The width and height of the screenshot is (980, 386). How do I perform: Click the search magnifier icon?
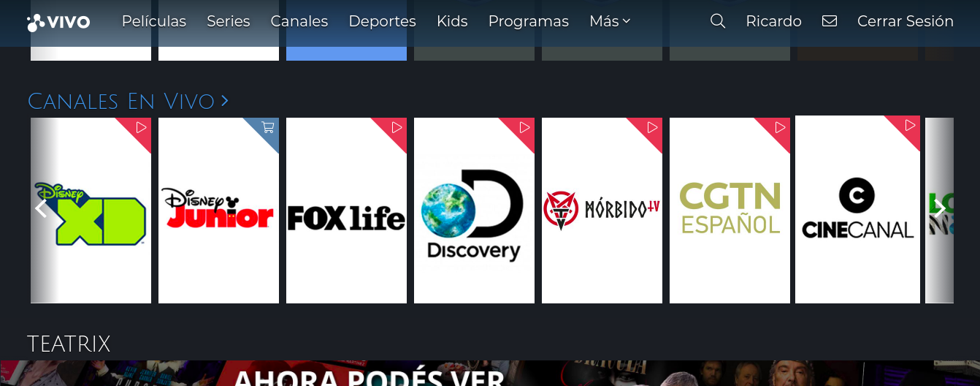pyautogui.click(x=718, y=21)
